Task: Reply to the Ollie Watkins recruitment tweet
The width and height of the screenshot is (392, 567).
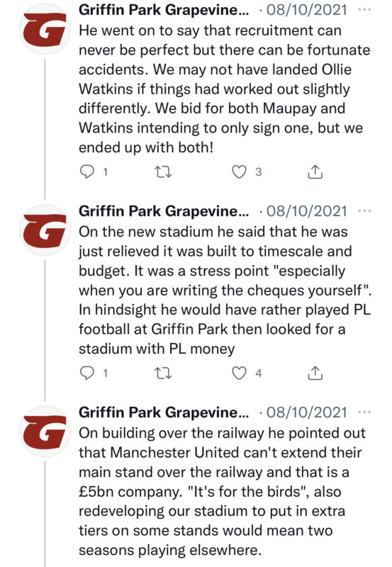Action: coord(86,172)
